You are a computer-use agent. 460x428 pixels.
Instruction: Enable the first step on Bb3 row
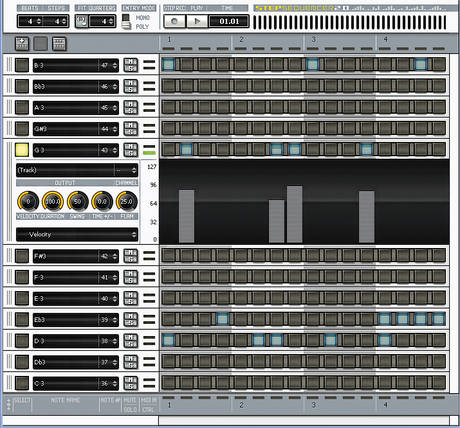[x=169, y=86]
